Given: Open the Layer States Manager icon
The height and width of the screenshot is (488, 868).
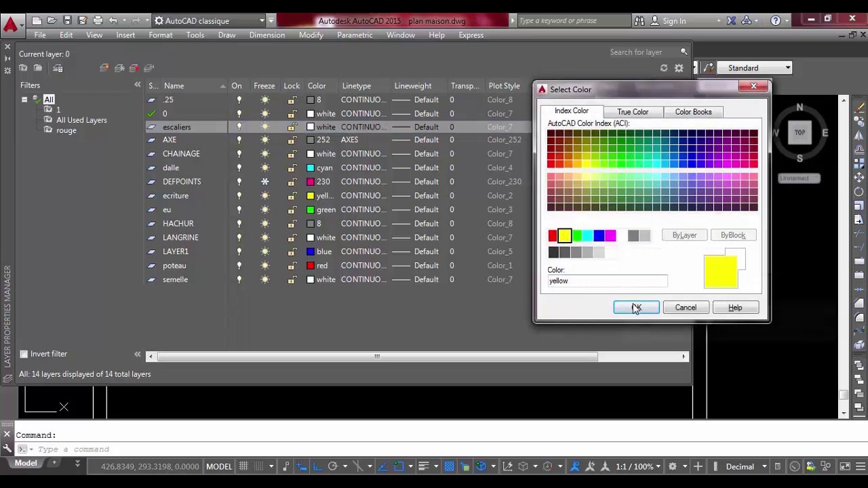Looking at the screenshot, I should [58, 68].
